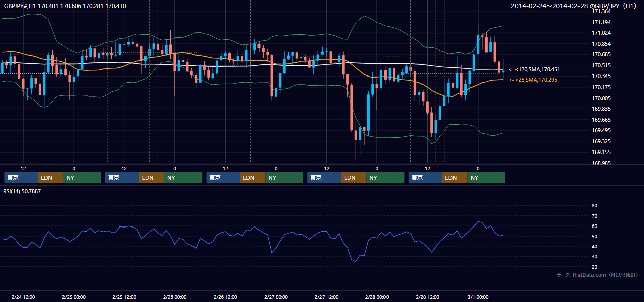Click the 2/28 00:00 time axis label
The height and width of the screenshot is (302, 644).
[x=377, y=297]
